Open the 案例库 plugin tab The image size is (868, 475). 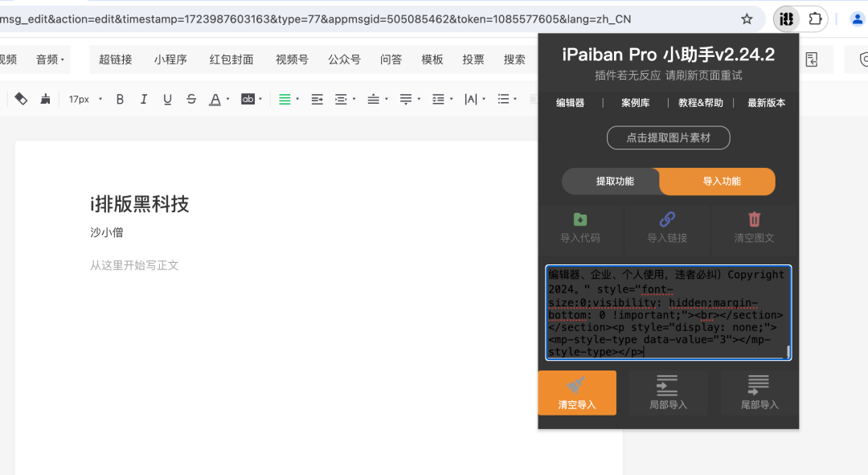(636, 102)
